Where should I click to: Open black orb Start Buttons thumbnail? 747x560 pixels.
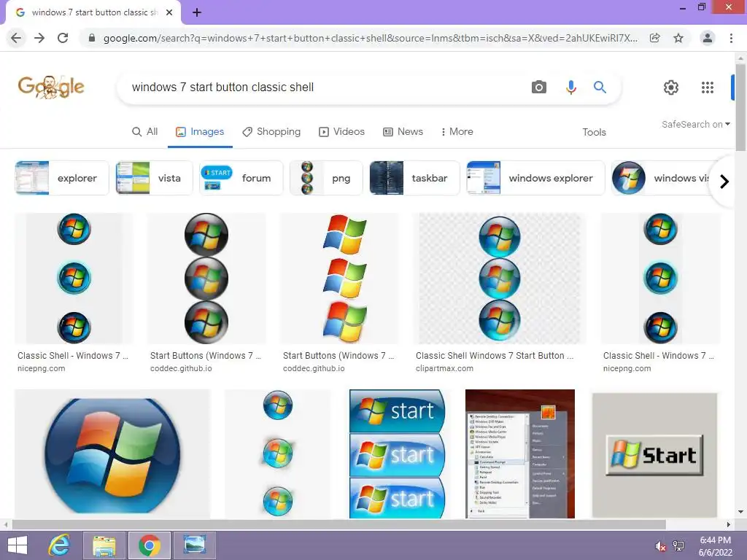(x=206, y=279)
